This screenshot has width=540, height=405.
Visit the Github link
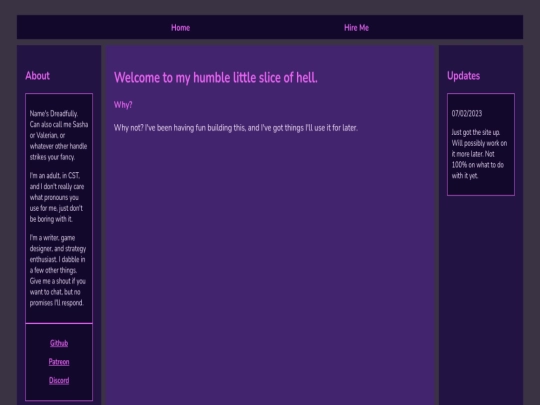pyautogui.click(x=59, y=343)
